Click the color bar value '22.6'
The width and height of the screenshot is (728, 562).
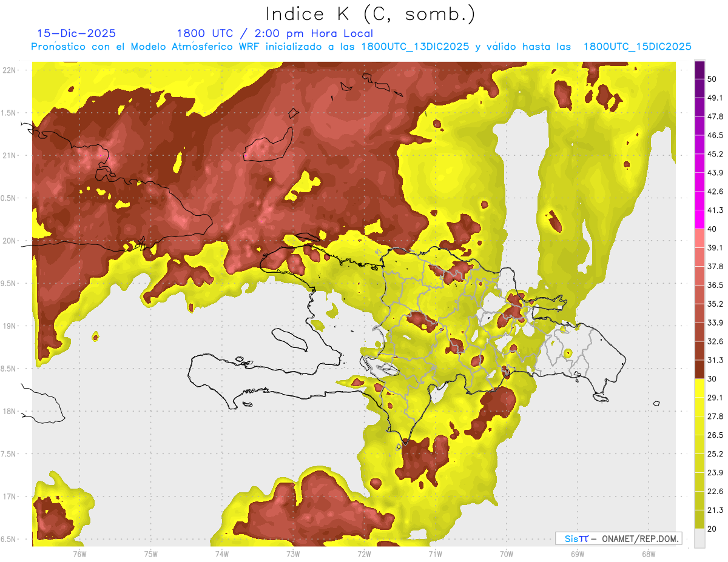point(715,492)
